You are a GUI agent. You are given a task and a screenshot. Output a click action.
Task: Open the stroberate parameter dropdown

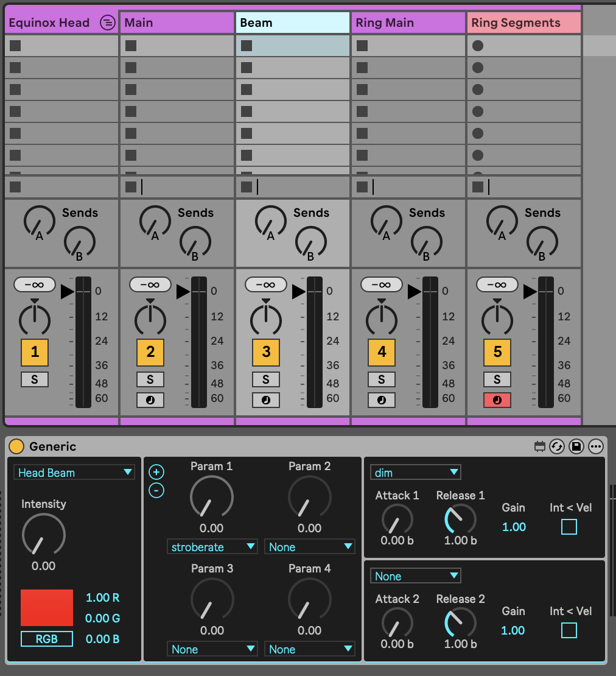[x=212, y=547]
